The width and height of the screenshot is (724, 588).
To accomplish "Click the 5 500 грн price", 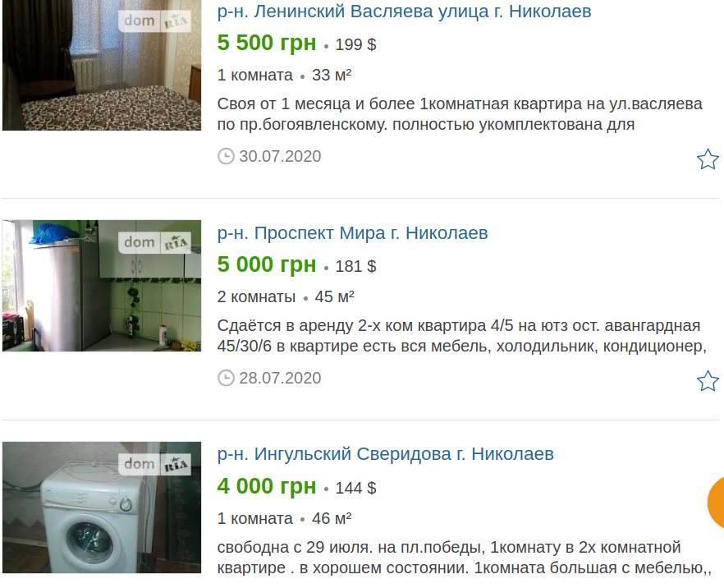I will (x=267, y=43).
